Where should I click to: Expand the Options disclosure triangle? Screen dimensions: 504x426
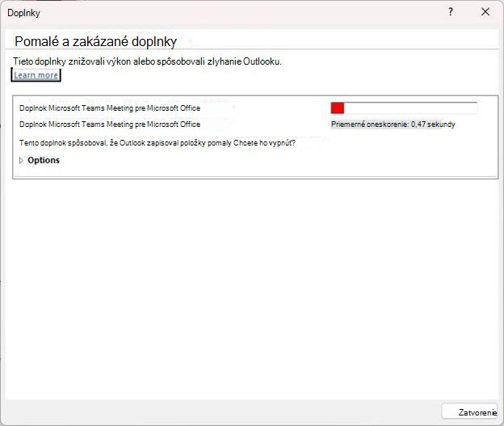point(21,160)
